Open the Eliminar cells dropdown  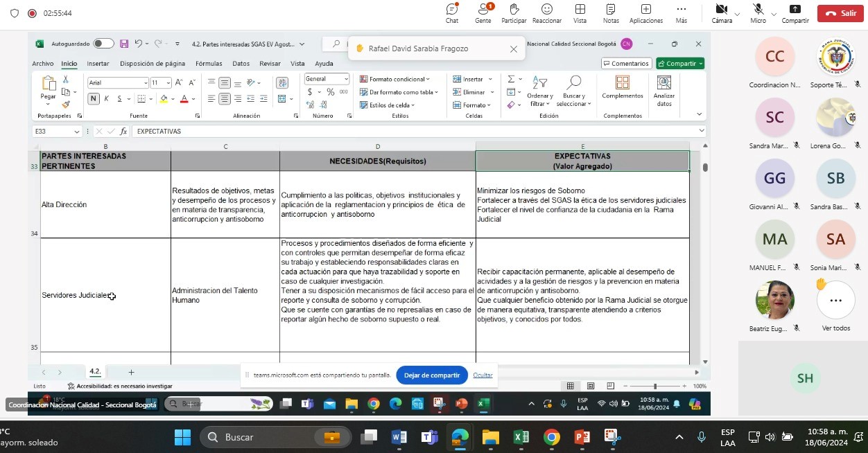[x=473, y=92]
